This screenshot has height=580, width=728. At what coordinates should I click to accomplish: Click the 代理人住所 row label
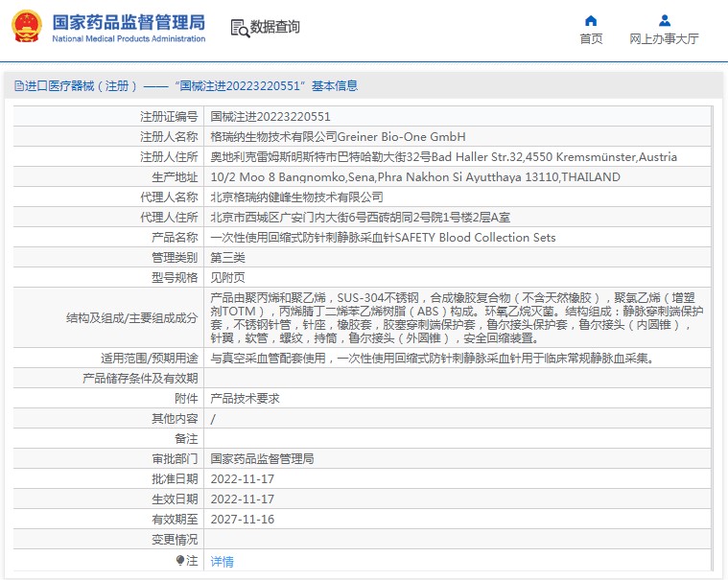(169, 218)
